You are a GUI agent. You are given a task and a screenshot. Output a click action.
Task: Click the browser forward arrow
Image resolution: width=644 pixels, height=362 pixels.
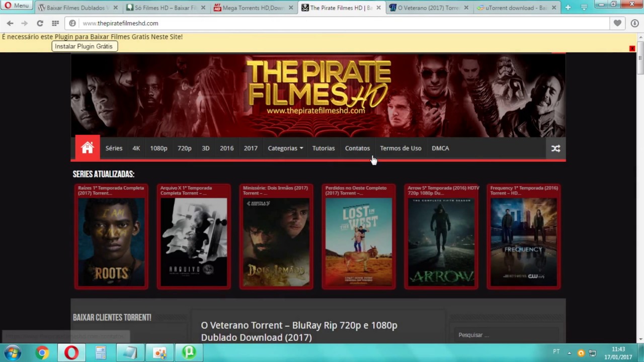tap(24, 23)
